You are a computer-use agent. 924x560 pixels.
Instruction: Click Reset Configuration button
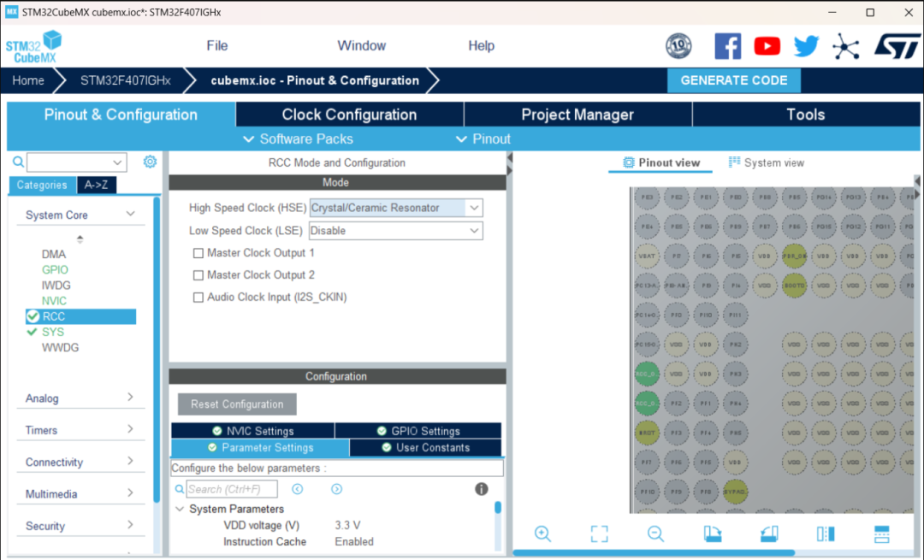coord(237,404)
